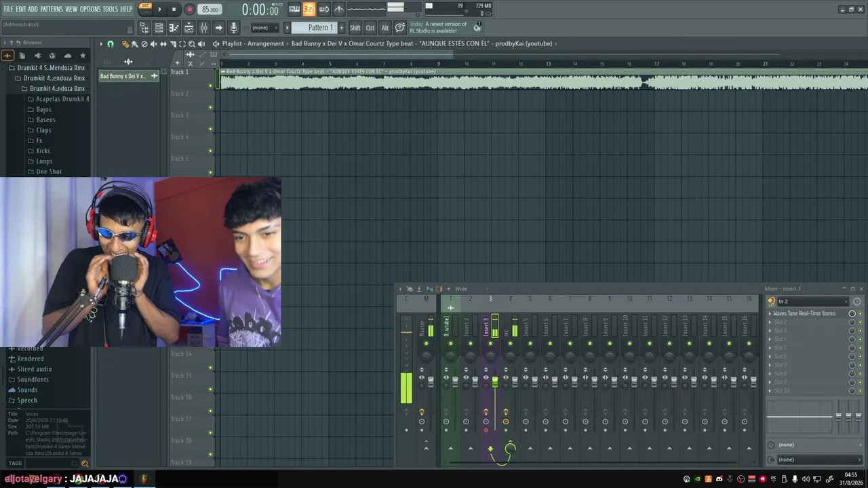The image size is (868, 488).
Task: Mute the Master mixer track green LED
Action: 427,343
